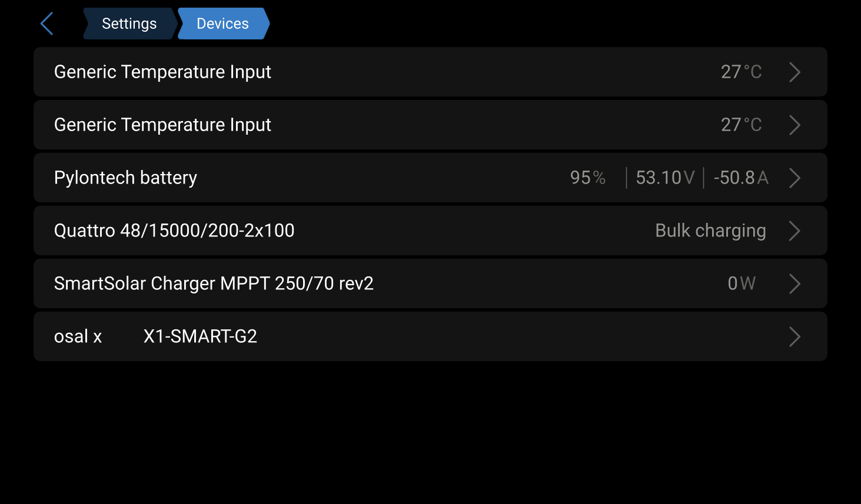Open the top Generic Temperature Input label
861x504 pixels.
[162, 72]
